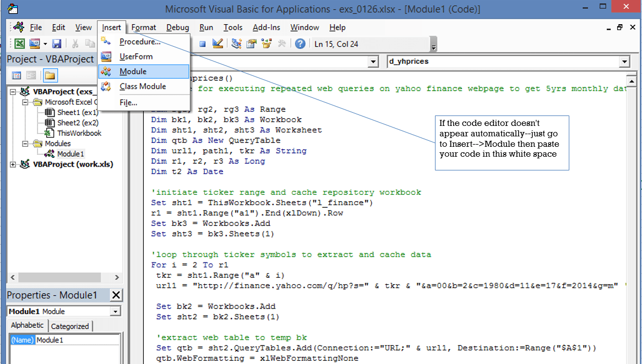Open the Module1 object dropdown in Properties

pos(115,312)
